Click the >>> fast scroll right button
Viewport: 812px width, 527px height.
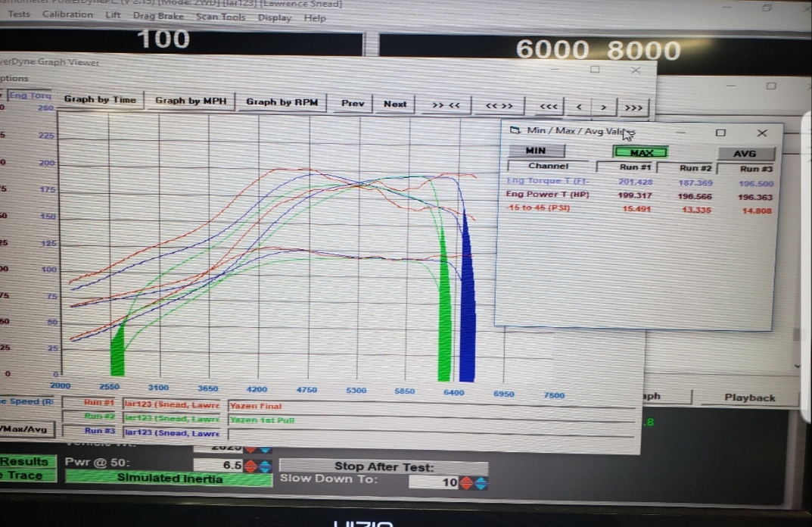point(633,108)
